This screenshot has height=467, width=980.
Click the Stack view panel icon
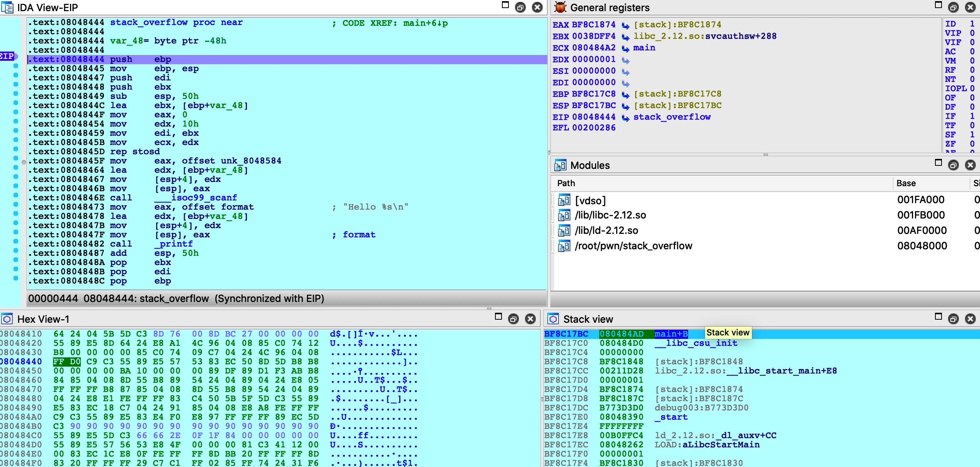[553, 319]
